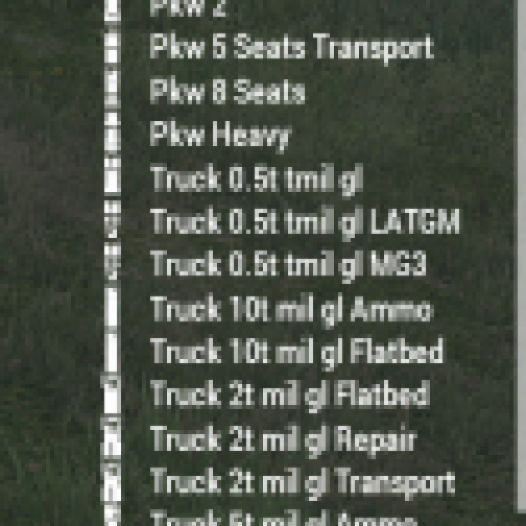Pick Truck 0.5t tmil gl LATGM
Screen dimensions: 526x526
tap(305, 221)
